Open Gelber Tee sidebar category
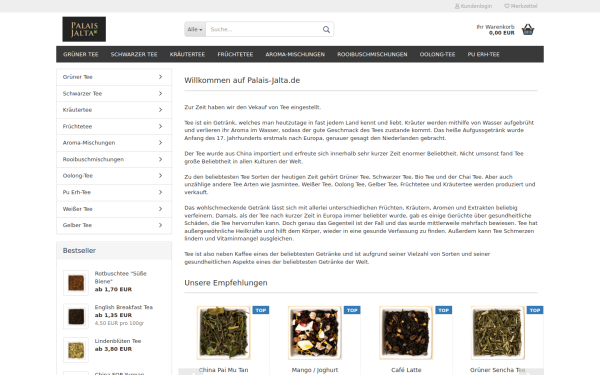Image resolution: width=600 pixels, height=375 pixels. [114, 225]
